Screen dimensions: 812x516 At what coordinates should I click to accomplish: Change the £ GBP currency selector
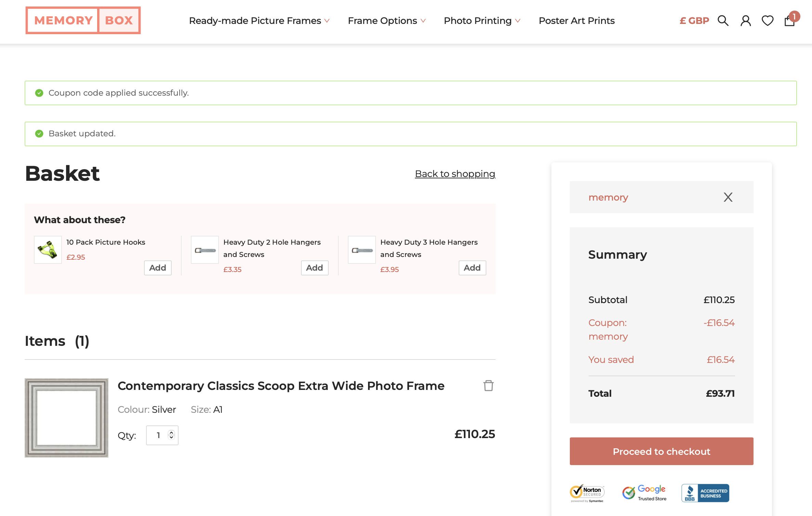pos(694,21)
